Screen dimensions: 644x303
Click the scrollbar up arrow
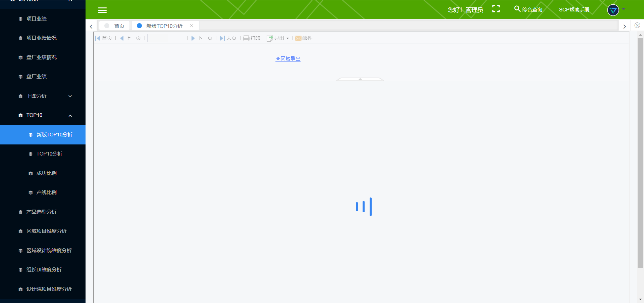tap(640, 35)
